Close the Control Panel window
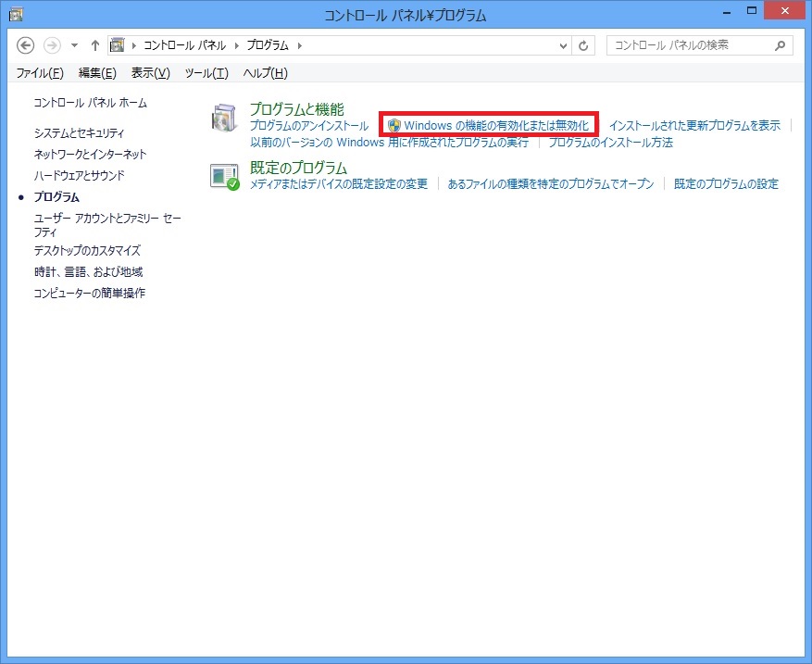Screen dimensions: 812x664 pyautogui.click(x=785, y=11)
